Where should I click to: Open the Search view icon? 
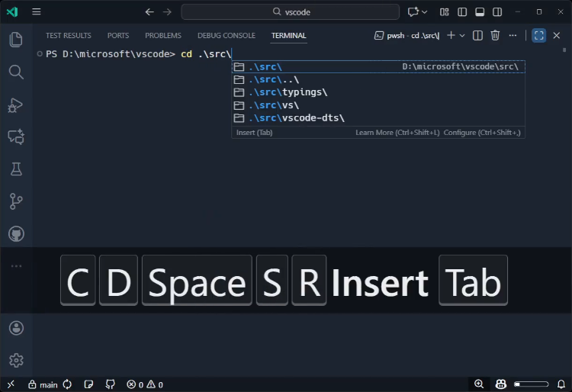pyautogui.click(x=16, y=72)
